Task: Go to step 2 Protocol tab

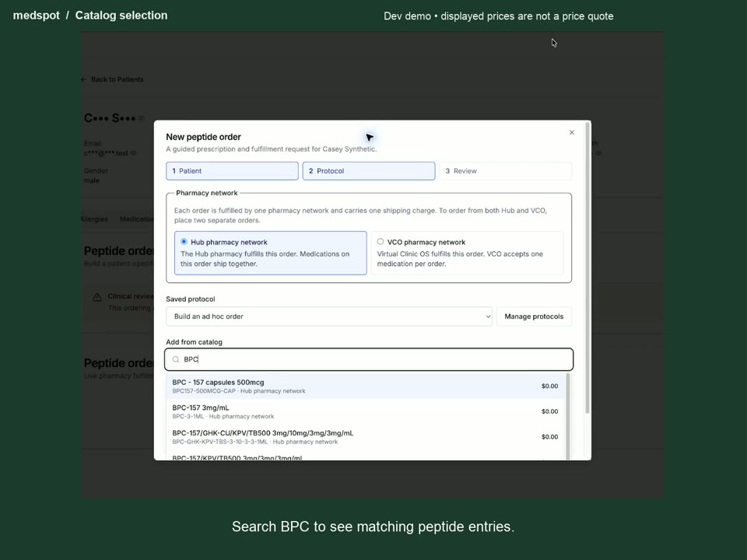Action: point(369,171)
